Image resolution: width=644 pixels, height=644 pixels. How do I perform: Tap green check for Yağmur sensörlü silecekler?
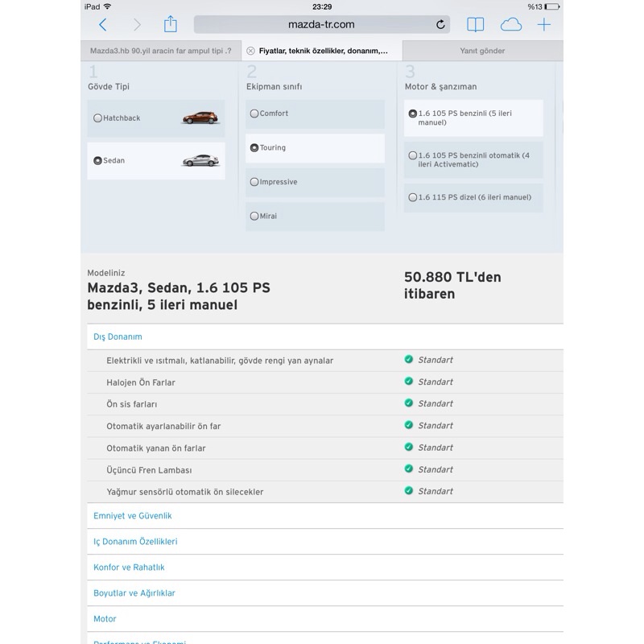coord(408,491)
